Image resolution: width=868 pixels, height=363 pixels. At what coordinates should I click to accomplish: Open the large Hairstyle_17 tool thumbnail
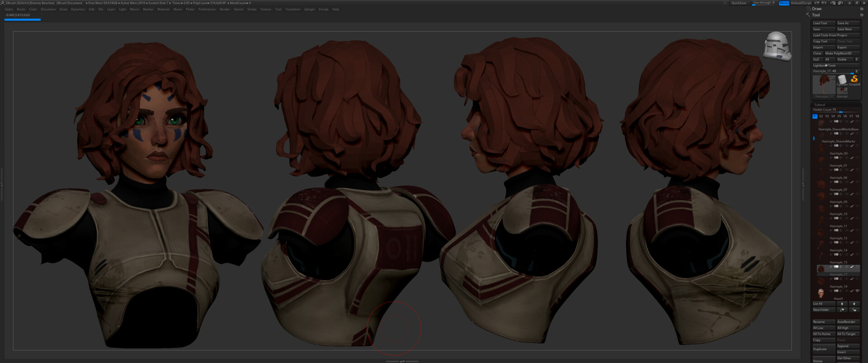click(824, 86)
